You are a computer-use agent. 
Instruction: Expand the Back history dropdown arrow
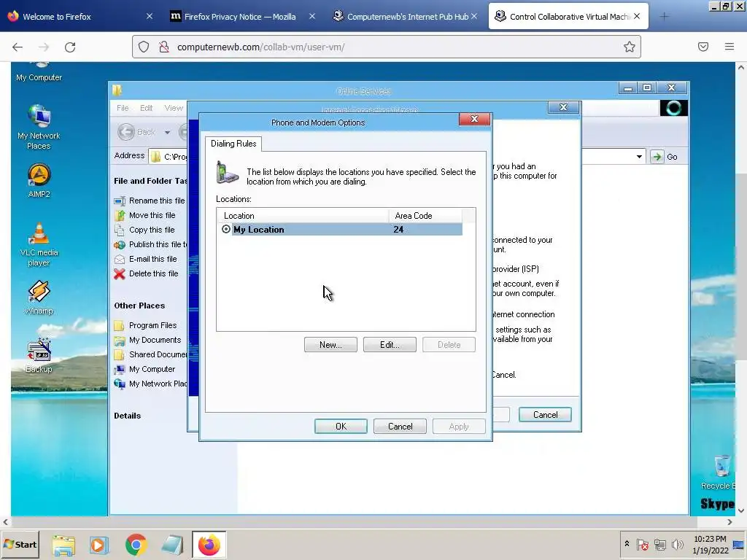167,133
